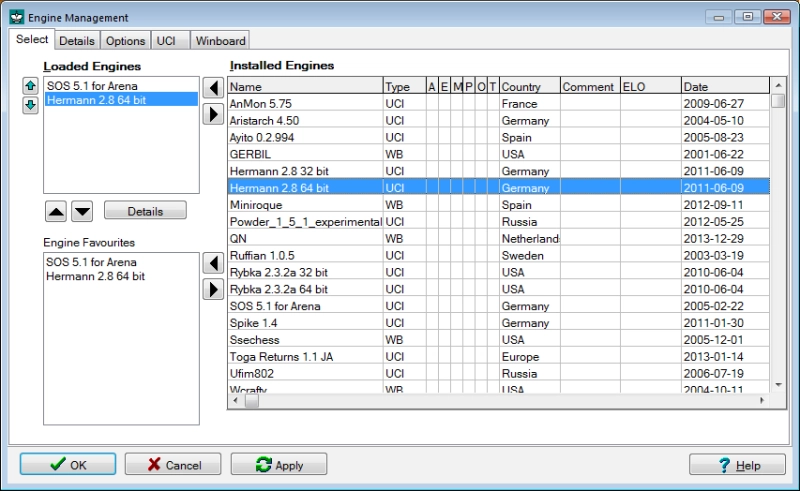Click the Cancel button
800x491 pixels.
point(173,464)
